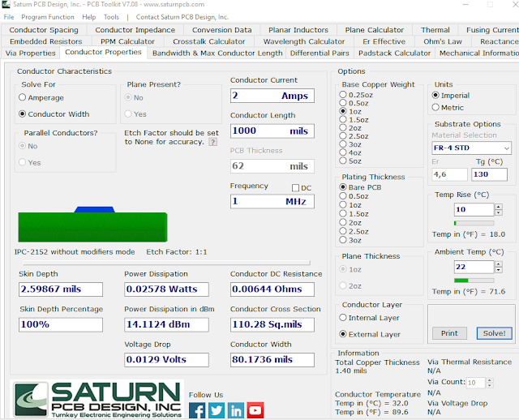Click the Conductor Current input field
The width and height of the screenshot is (519, 420).
coord(272,96)
